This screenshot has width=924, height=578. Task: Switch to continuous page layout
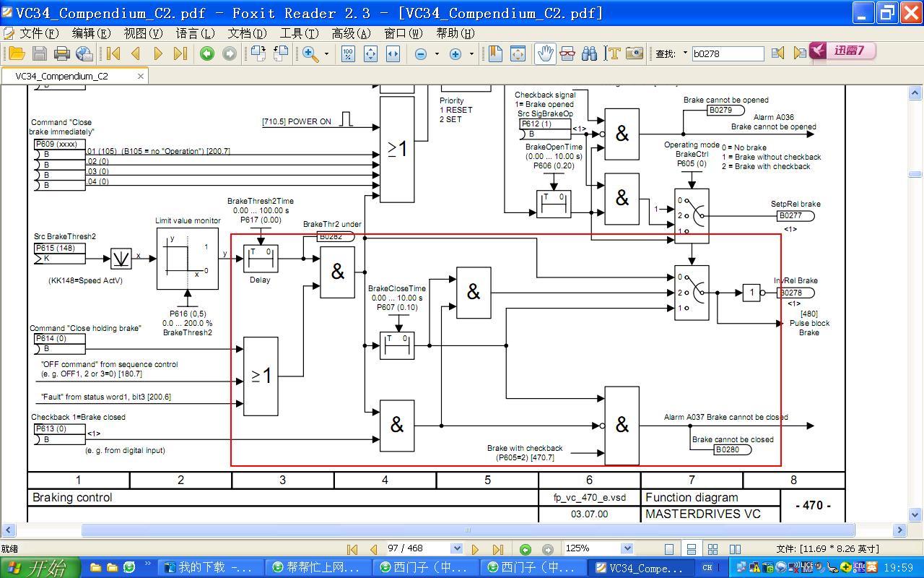691,549
